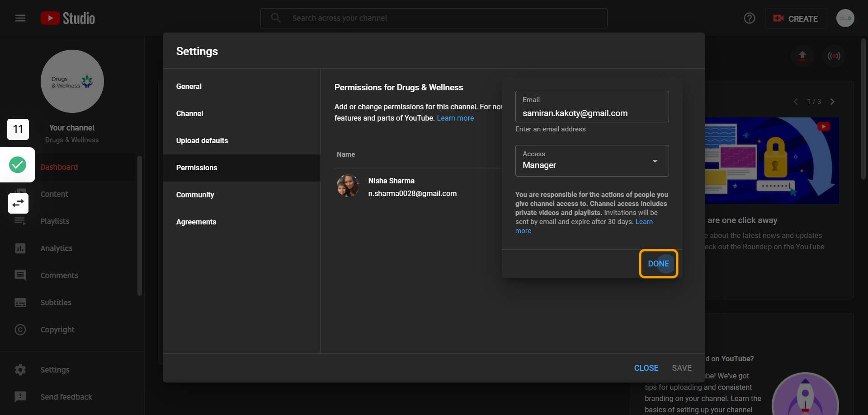The image size is (868, 415).
Task: Click the news card illustration thumbnail
Action: click(772, 161)
